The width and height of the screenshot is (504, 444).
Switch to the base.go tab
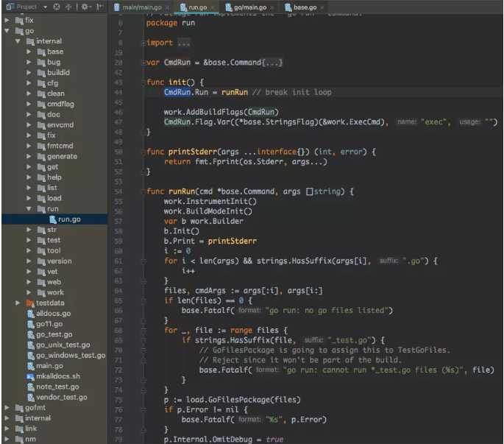coord(305,7)
